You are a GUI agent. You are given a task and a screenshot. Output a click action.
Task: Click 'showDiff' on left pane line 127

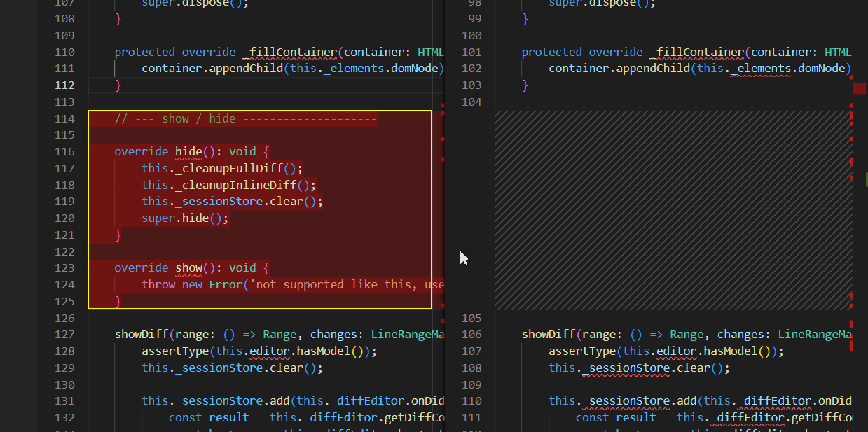click(142, 335)
